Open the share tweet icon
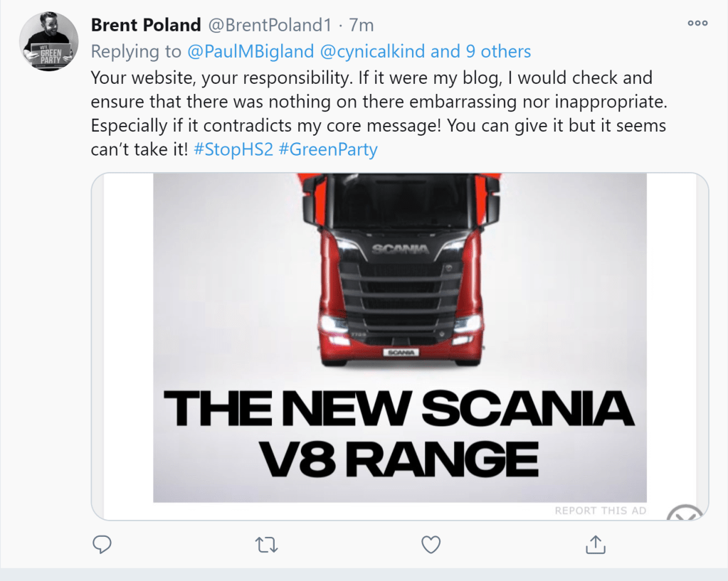 (x=595, y=545)
